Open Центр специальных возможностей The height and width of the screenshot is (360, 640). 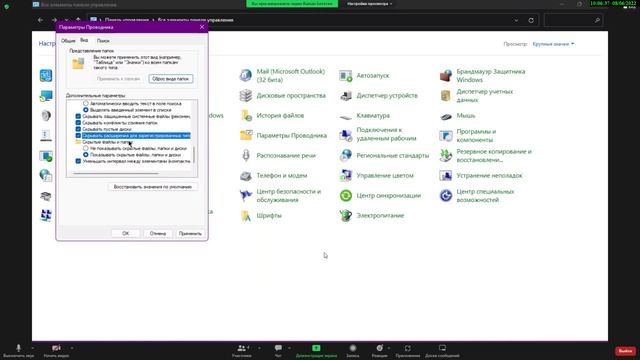477,196
